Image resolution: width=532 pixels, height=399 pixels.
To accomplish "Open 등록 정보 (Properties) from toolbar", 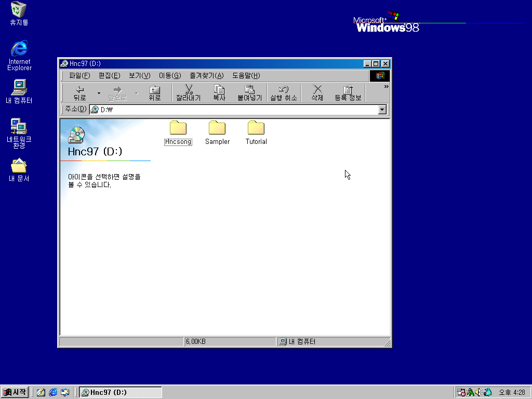I will (x=348, y=93).
